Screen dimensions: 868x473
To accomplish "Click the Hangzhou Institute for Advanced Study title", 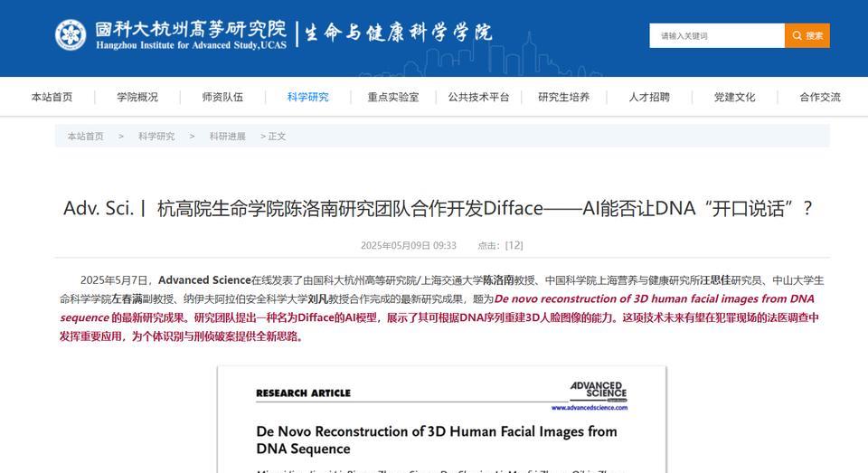I will click(191, 35).
